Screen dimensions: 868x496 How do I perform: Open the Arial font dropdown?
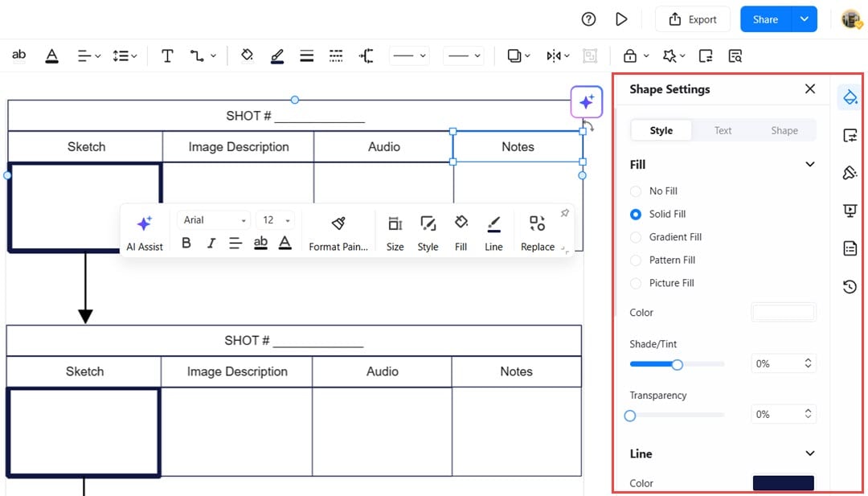pyautogui.click(x=214, y=219)
